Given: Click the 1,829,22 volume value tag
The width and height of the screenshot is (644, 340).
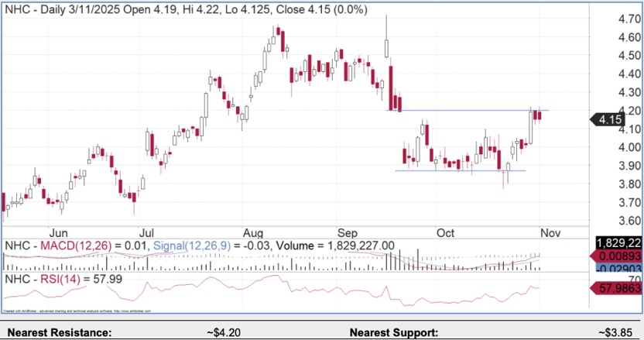Looking at the screenshot, I should 618,242.
